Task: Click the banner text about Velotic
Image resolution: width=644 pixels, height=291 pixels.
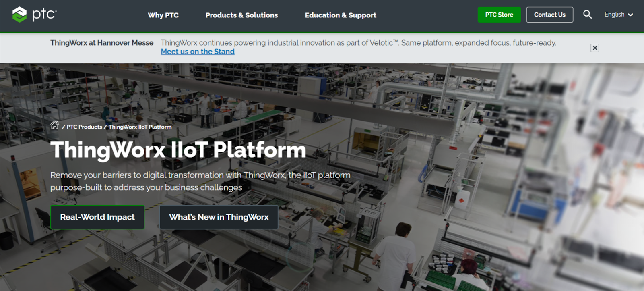Action: pos(358,43)
